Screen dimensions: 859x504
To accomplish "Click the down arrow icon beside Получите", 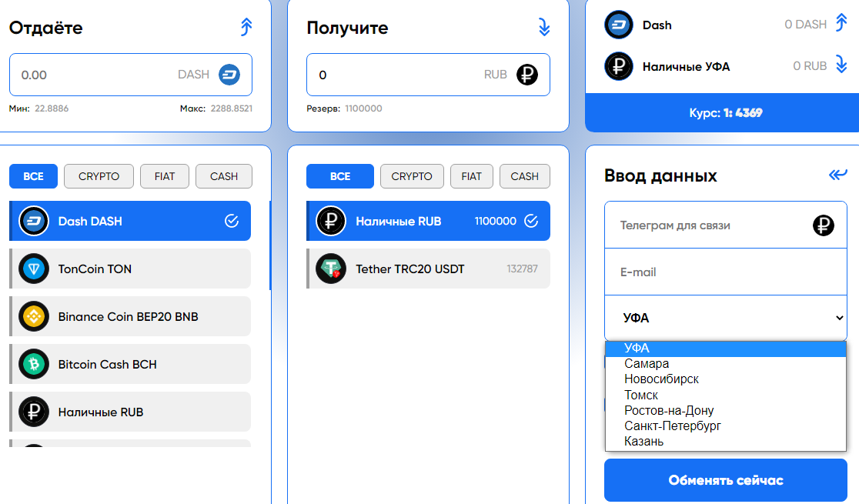I will coord(543,27).
